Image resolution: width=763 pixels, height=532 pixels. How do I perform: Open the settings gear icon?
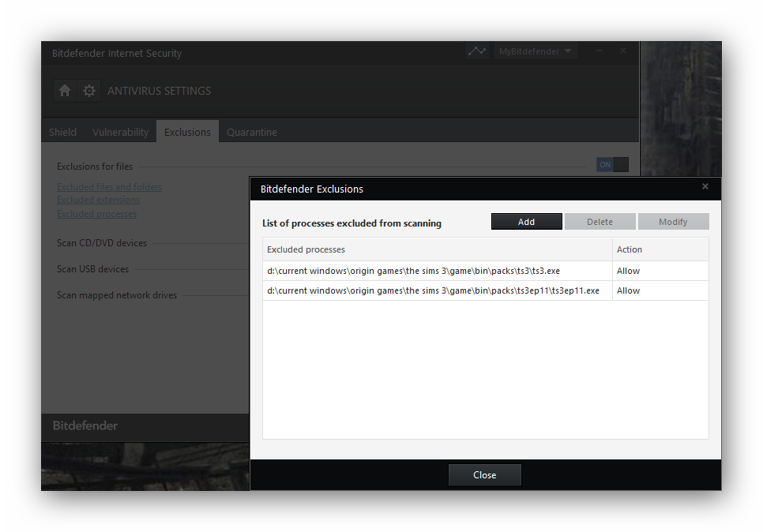coord(89,91)
